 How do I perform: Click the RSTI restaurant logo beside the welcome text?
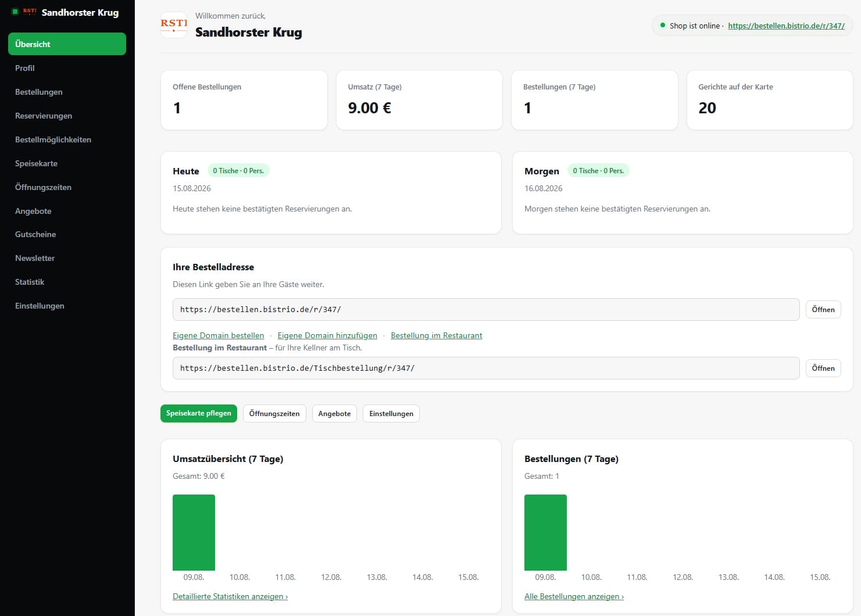tap(174, 25)
